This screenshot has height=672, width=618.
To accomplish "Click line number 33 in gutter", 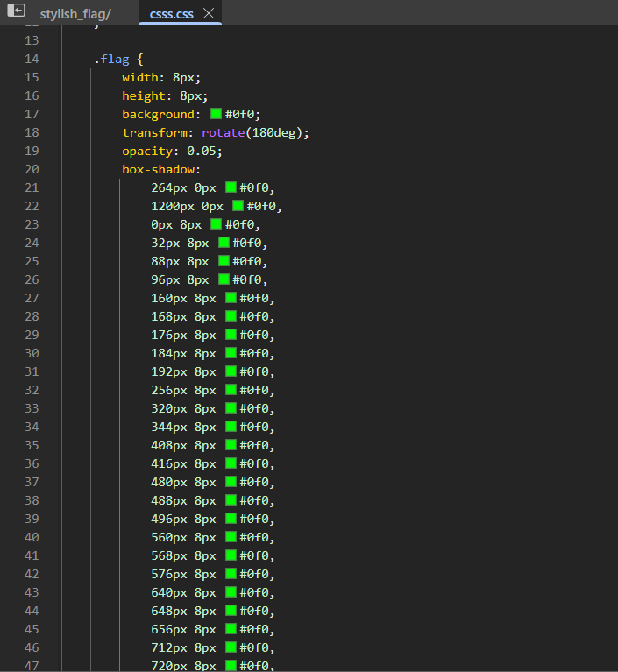I will coord(32,408).
